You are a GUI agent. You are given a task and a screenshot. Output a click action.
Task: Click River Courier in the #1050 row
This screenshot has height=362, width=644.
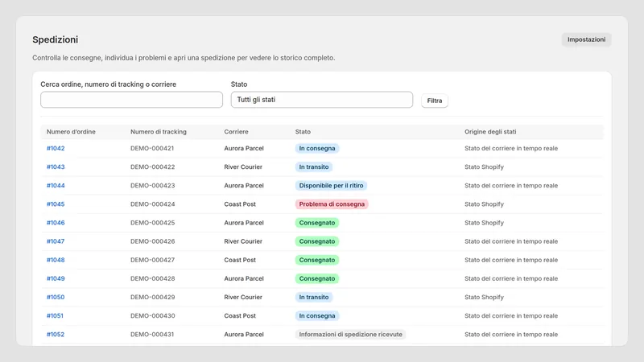[243, 297]
